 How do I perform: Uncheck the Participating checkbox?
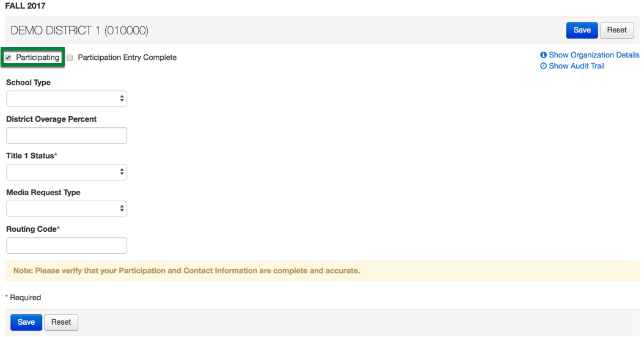(8, 57)
